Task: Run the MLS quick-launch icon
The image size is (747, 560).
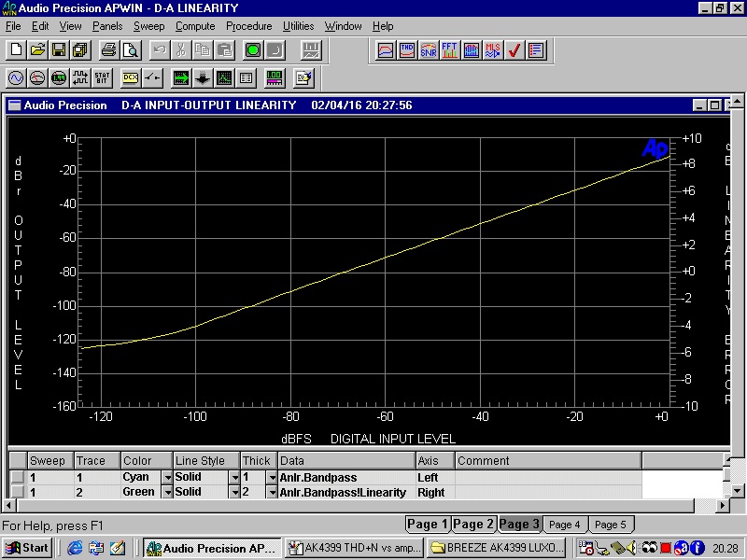Action: (493, 50)
